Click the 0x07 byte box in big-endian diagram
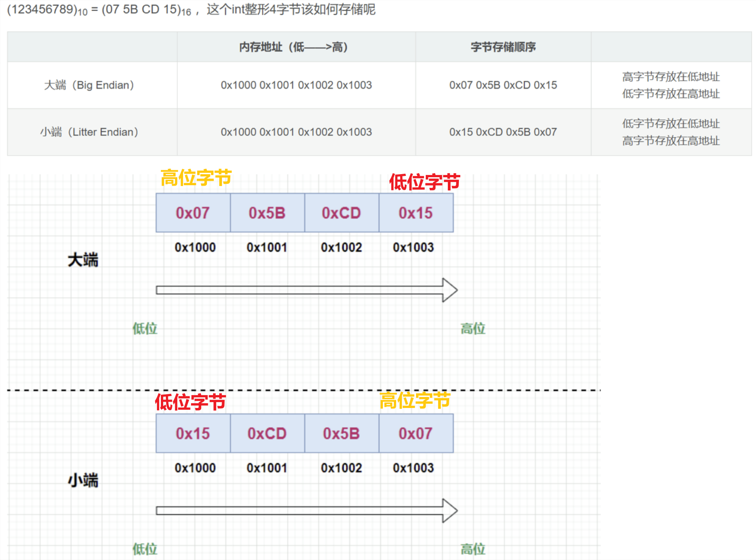756x560 pixels. coord(193,213)
